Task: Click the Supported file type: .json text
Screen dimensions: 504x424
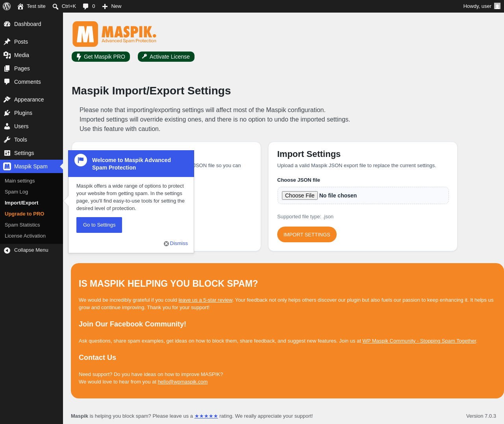Action: coord(305,217)
